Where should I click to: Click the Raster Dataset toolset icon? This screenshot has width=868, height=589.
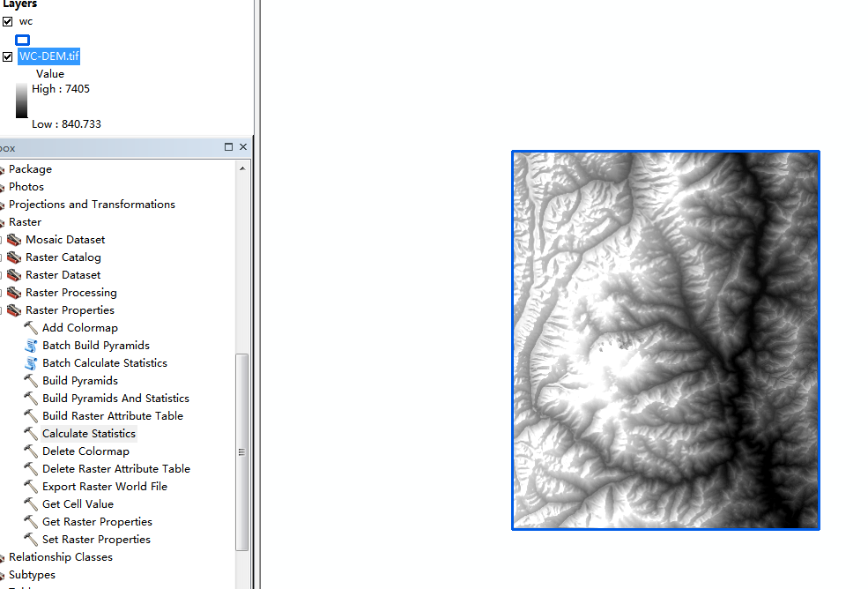point(14,275)
